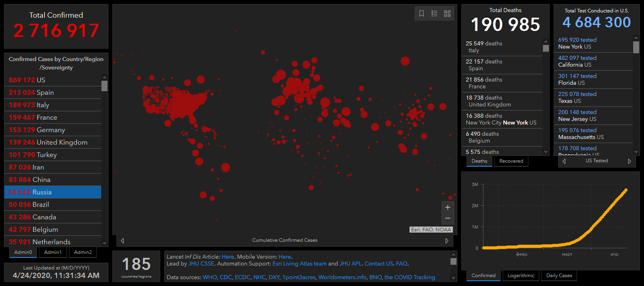The width and height of the screenshot is (644, 286).
Task: Click previous arrow beside US Tested
Action: coord(564,161)
